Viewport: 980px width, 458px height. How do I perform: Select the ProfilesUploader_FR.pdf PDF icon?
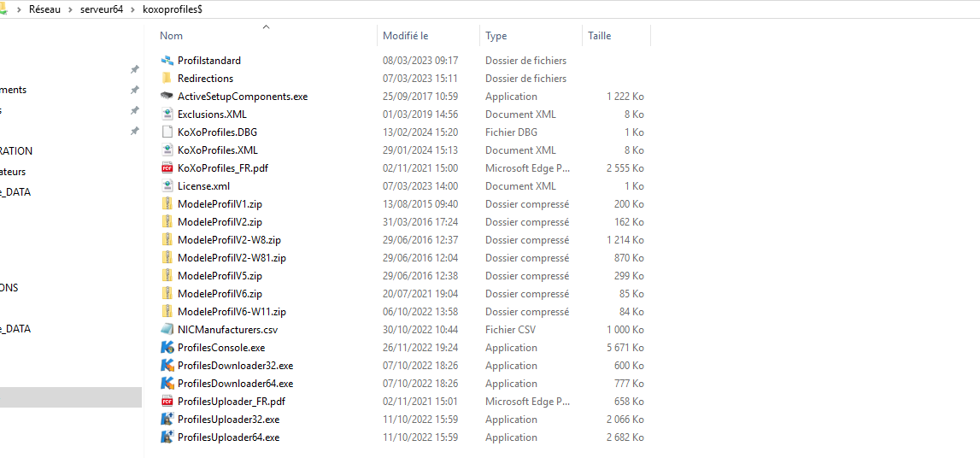[167, 401]
